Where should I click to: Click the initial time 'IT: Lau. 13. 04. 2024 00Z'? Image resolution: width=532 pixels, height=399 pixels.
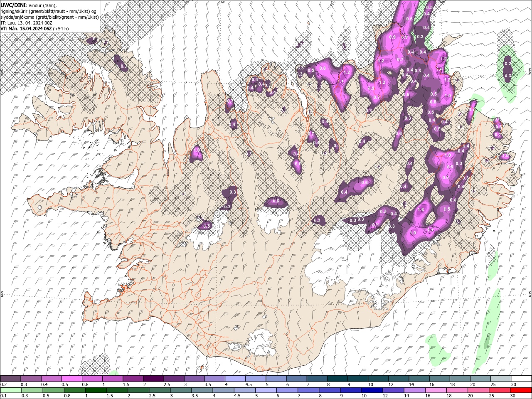click(x=26, y=22)
